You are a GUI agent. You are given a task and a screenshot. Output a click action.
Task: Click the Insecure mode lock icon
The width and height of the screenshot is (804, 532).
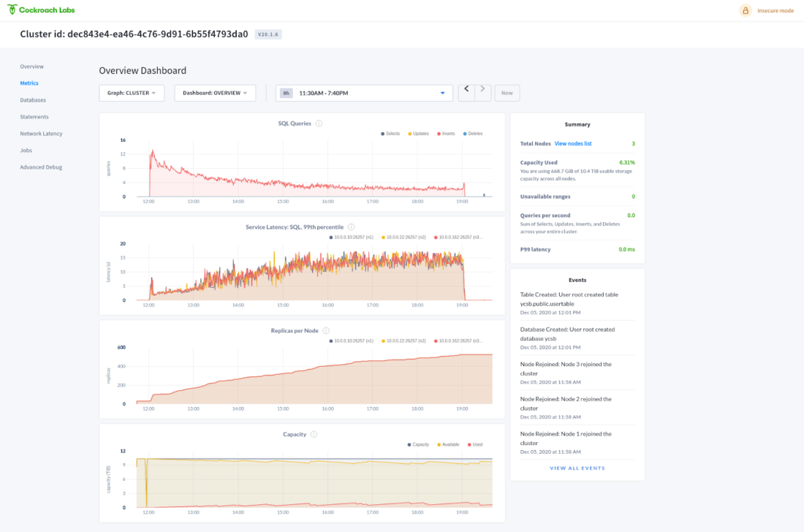click(x=746, y=10)
